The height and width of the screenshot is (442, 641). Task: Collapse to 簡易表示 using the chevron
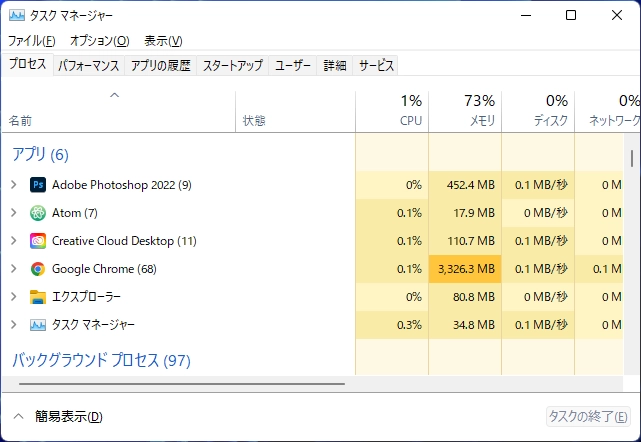point(18,417)
